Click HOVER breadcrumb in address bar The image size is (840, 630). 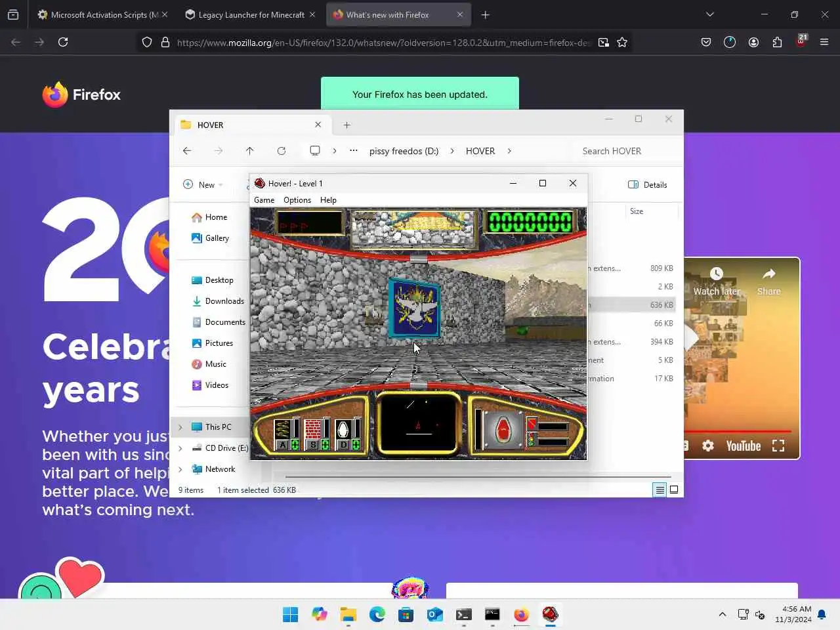coord(480,151)
